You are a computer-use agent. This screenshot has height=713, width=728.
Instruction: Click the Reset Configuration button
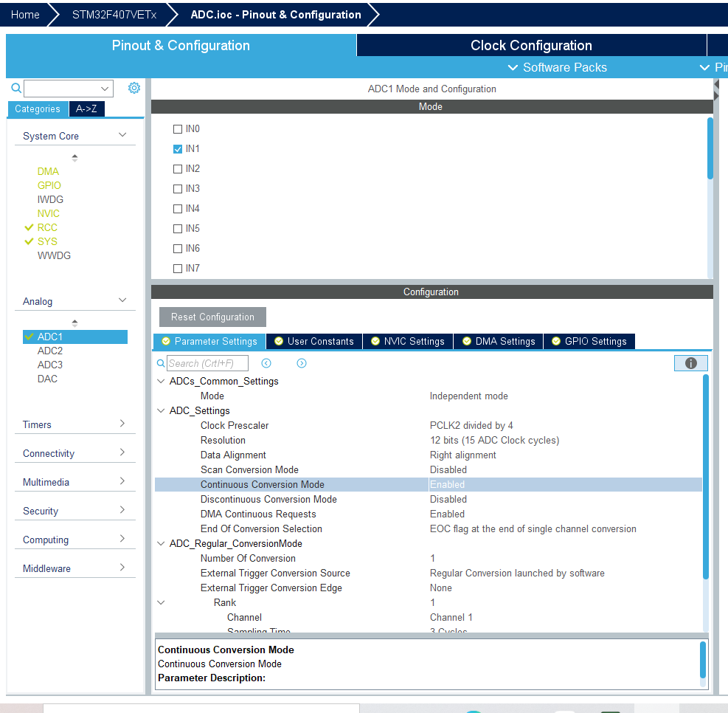click(x=212, y=317)
